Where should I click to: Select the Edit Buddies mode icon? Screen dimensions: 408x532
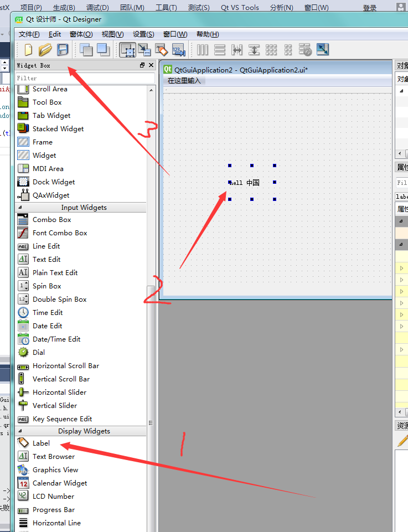[162, 50]
